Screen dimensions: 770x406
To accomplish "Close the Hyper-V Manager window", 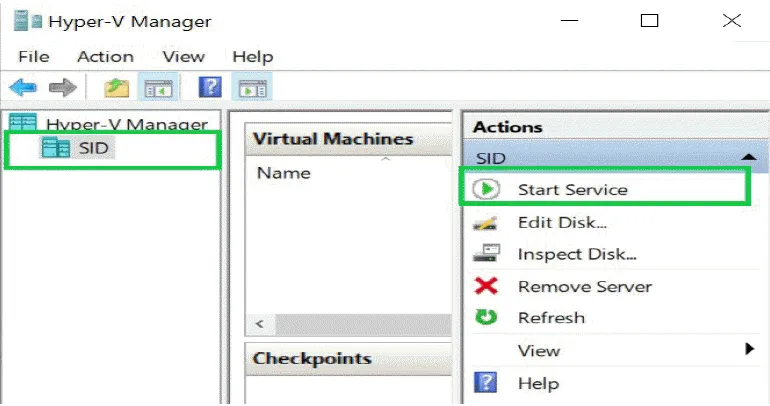I will (x=731, y=21).
